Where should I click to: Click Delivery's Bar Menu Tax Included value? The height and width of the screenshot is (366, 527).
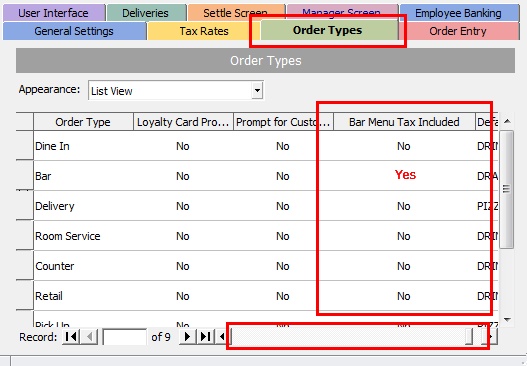tap(404, 206)
